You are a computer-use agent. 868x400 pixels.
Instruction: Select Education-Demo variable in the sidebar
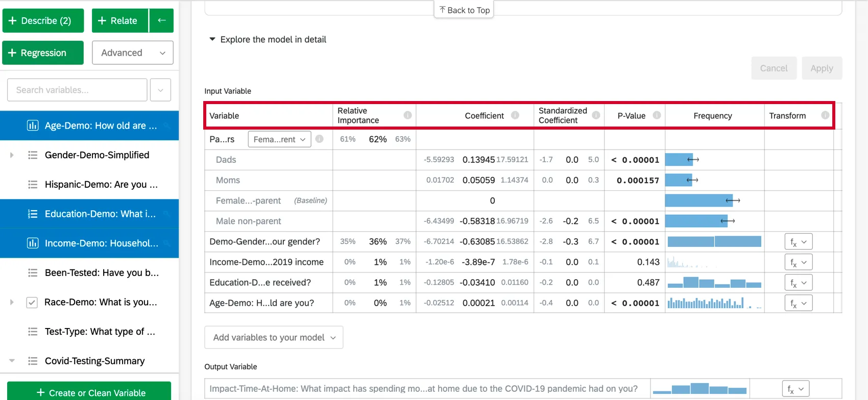100,214
